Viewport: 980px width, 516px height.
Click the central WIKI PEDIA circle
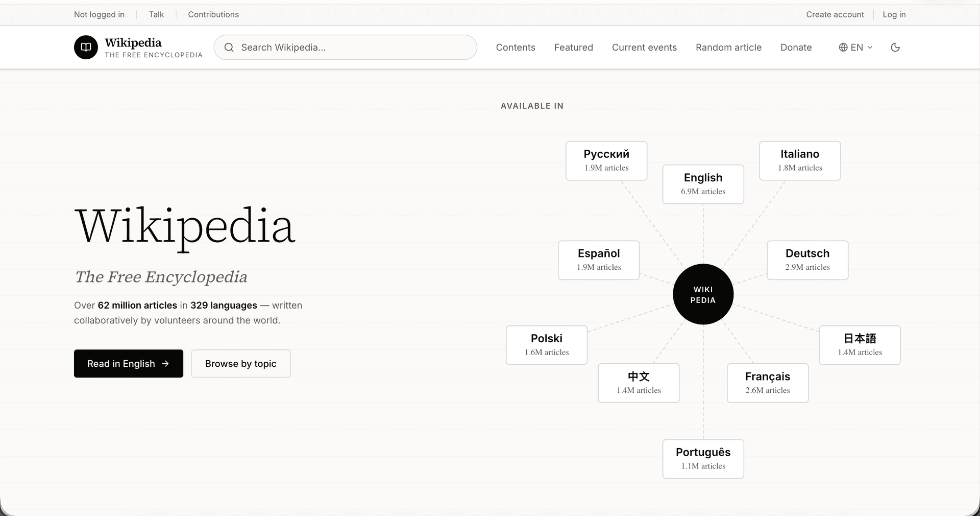[703, 294]
